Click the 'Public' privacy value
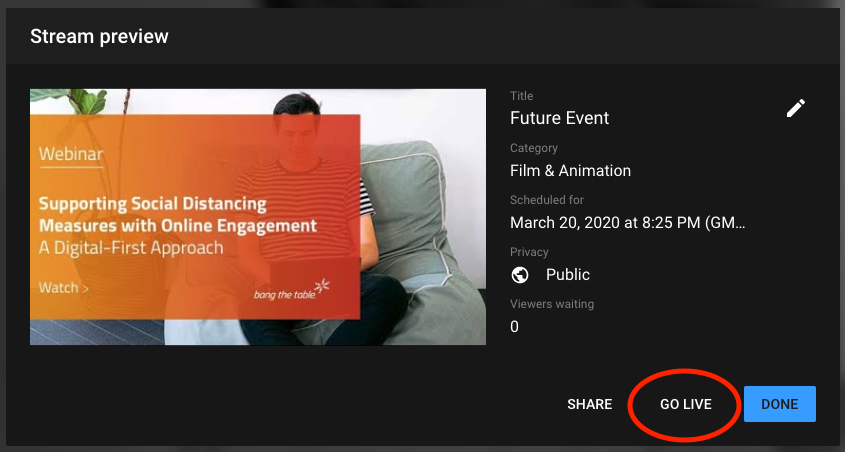This screenshot has width=845, height=452. 567,275
